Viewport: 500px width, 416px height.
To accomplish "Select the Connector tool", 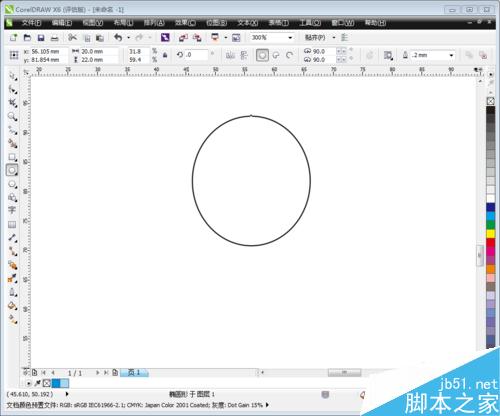I will [12, 251].
